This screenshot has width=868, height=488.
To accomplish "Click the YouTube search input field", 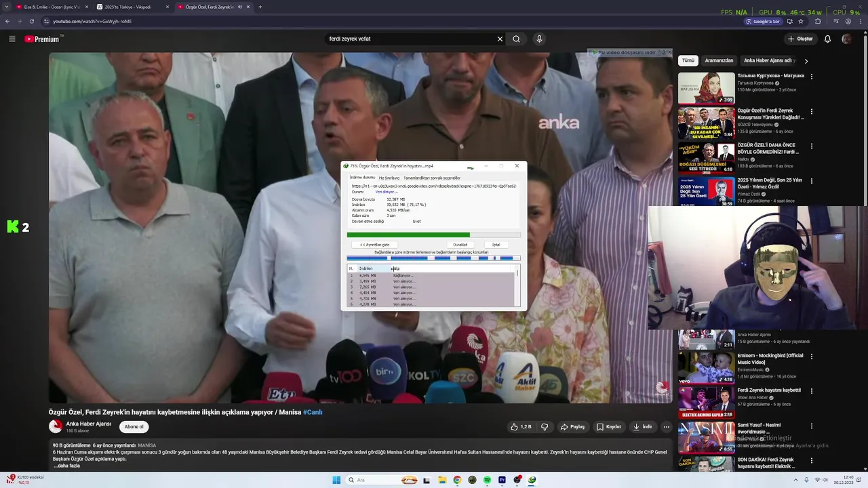I will 410,39.
